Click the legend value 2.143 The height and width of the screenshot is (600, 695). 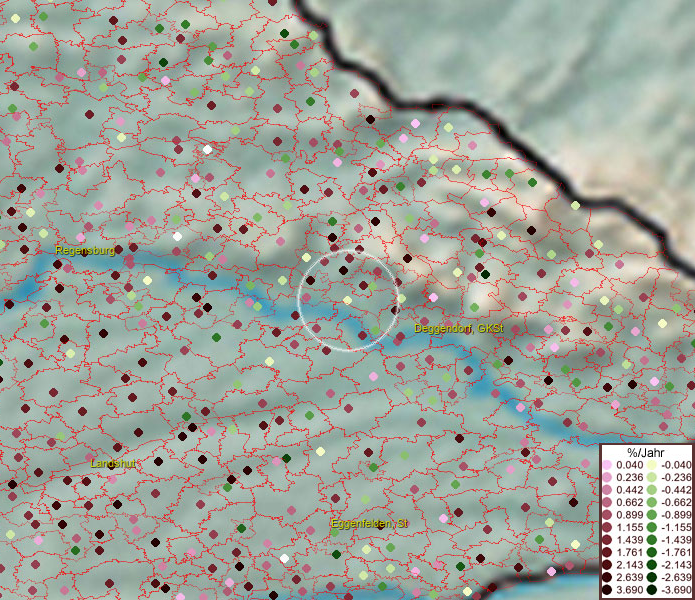tap(630, 565)
